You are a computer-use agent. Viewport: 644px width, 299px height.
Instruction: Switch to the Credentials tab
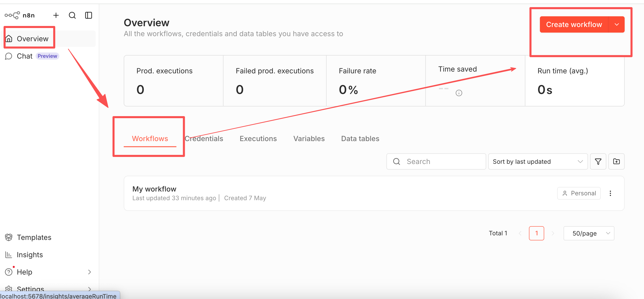(204, 139)
